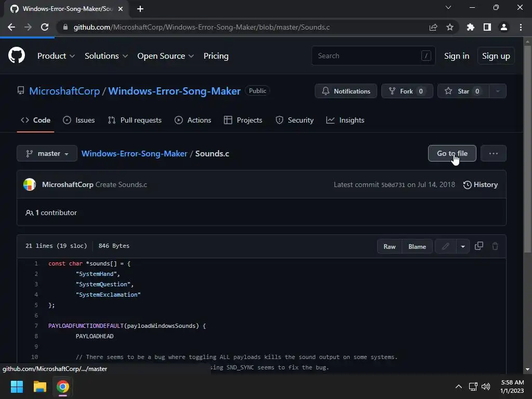Star the repository
The image size is (532, 399).
463,91
